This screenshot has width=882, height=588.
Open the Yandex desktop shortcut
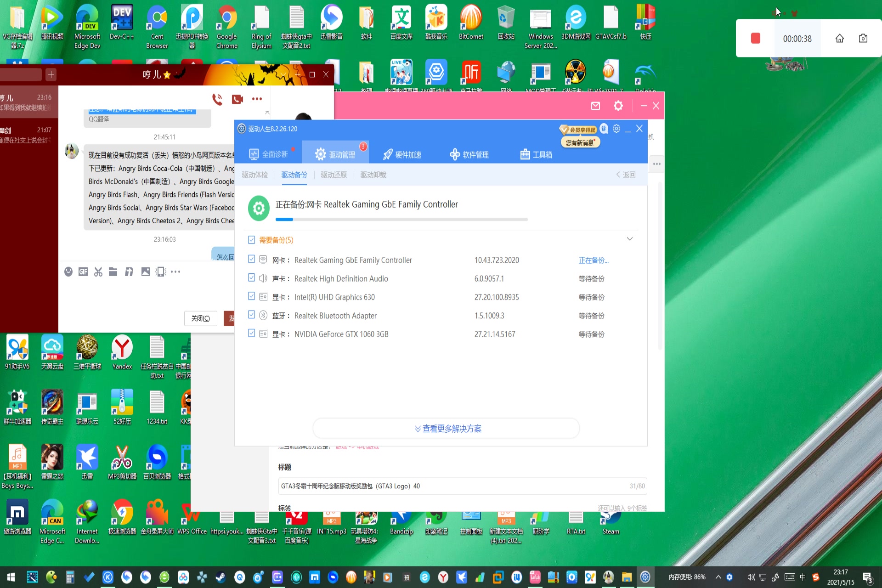(x=122, y=352)
